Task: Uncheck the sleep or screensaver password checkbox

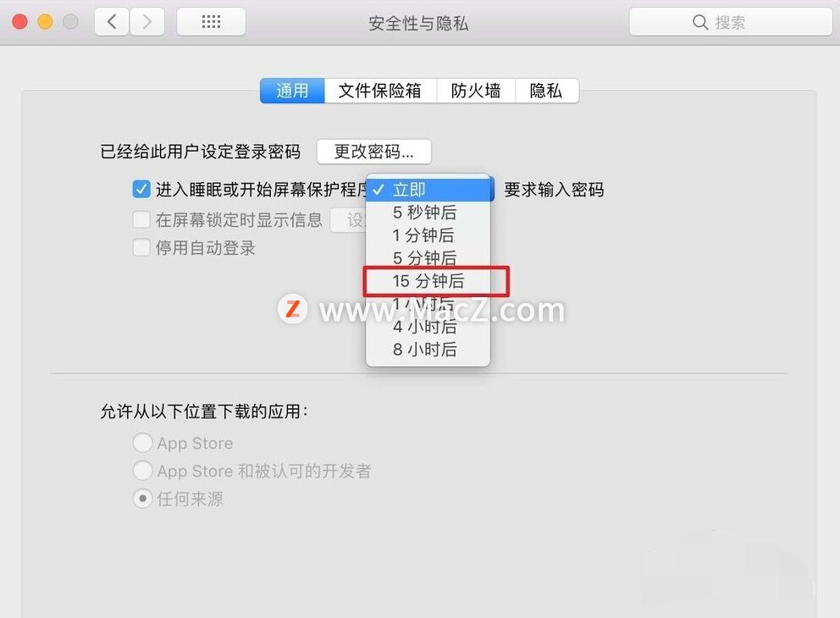Action: (x=141, y=189)
